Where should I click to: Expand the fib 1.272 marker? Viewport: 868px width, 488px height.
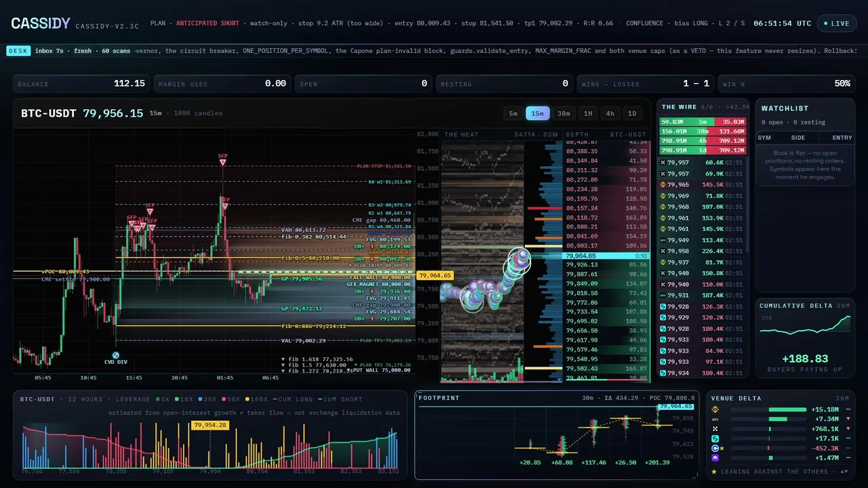coord(315,371)
